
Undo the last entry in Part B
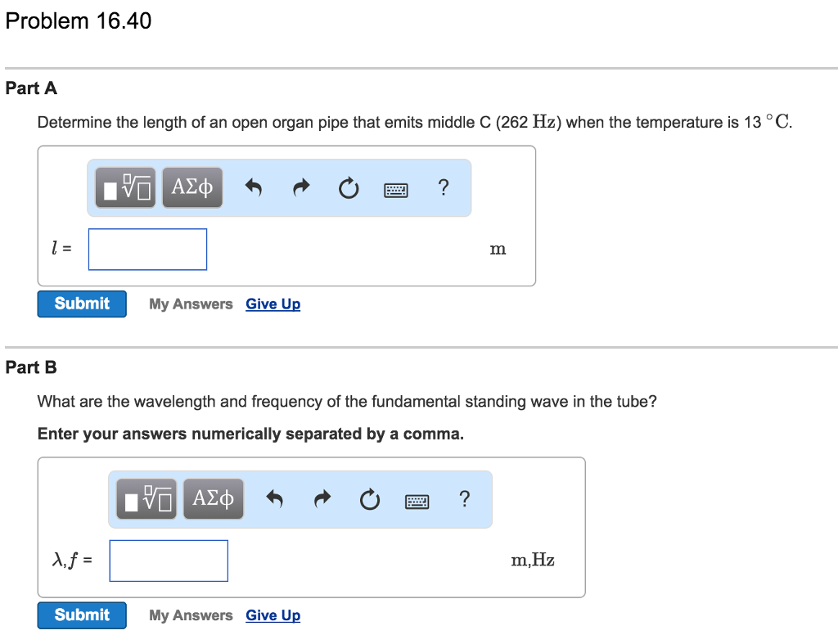tap(273, 498)
